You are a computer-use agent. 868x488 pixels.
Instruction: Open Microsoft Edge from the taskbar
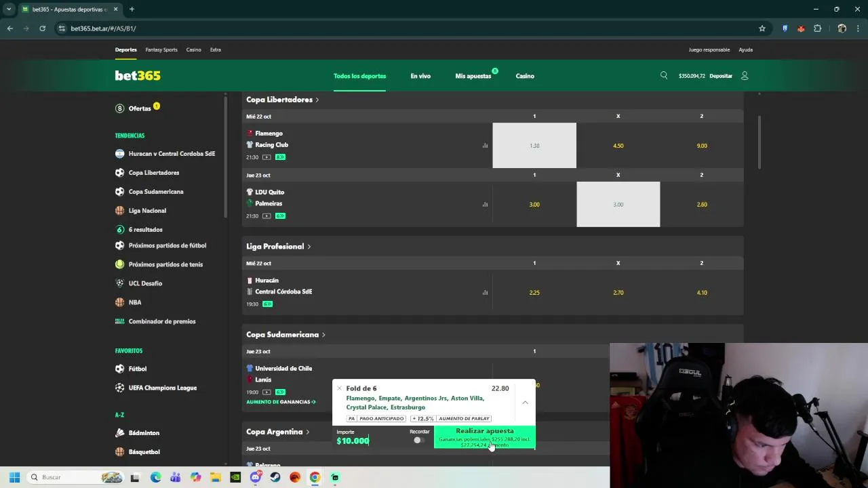click(x=155, y=477)
